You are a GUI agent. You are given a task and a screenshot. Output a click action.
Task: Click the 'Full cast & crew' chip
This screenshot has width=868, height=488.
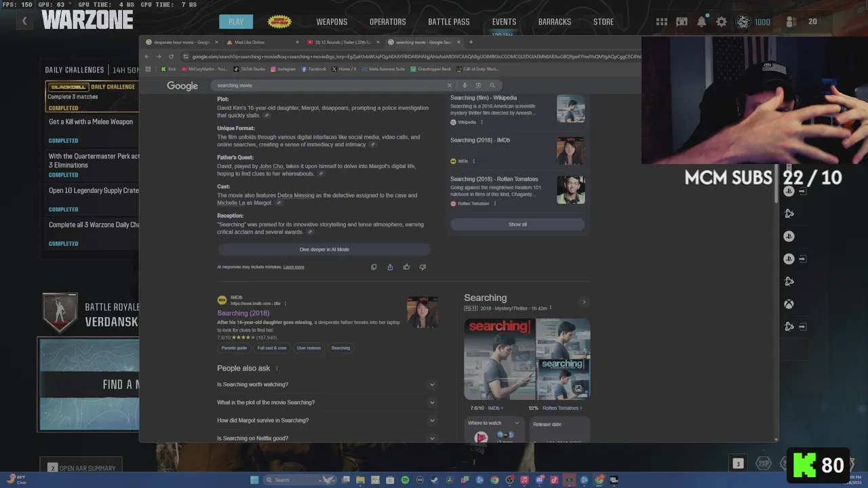272,348
